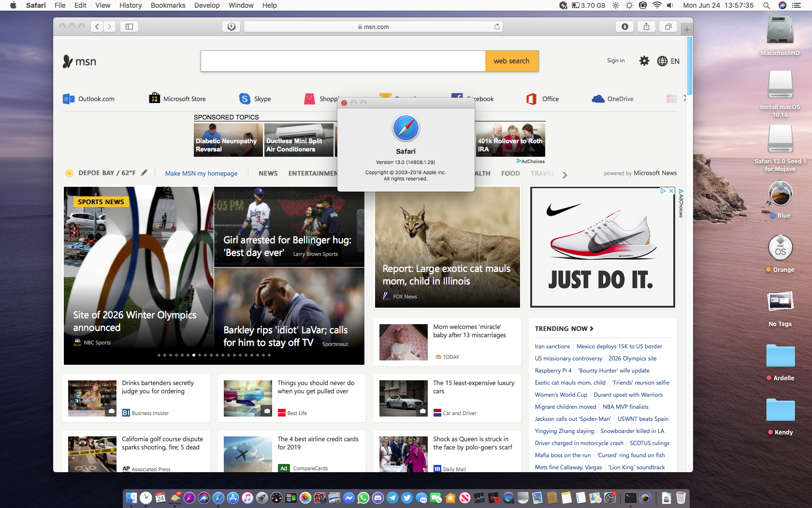Screen dimensions: 812x508
Task: Open the 401k Rollover to Roth IRA tile
Action: coord(510,140)
